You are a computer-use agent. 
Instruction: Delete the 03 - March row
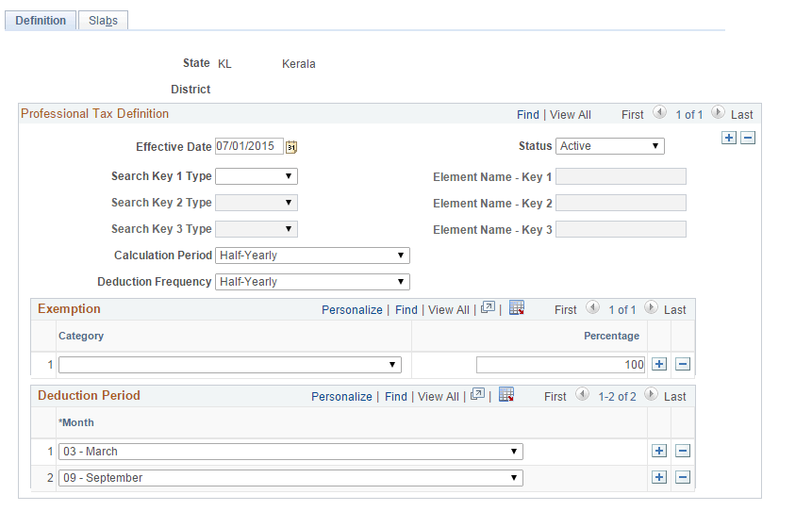click(x=683, y=451)
